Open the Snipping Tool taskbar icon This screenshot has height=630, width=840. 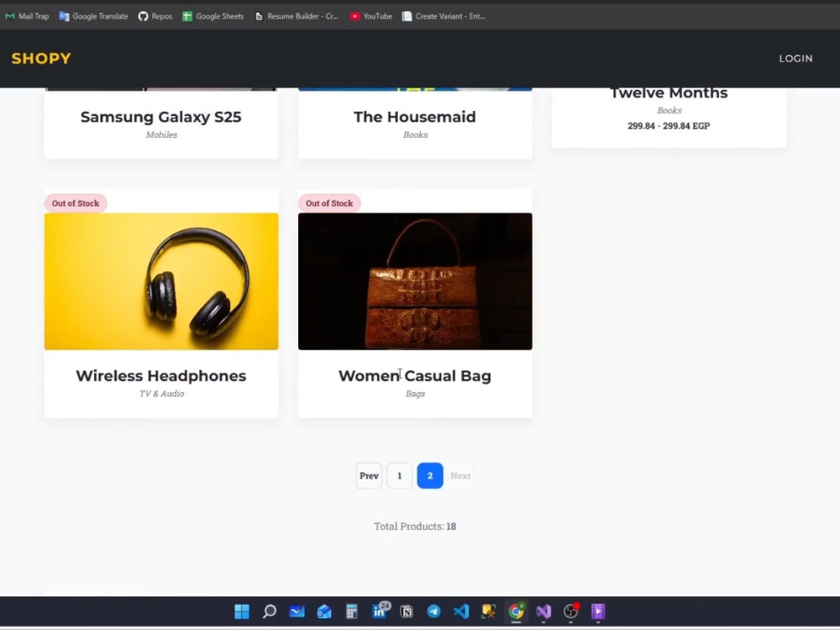coord(489,612)
